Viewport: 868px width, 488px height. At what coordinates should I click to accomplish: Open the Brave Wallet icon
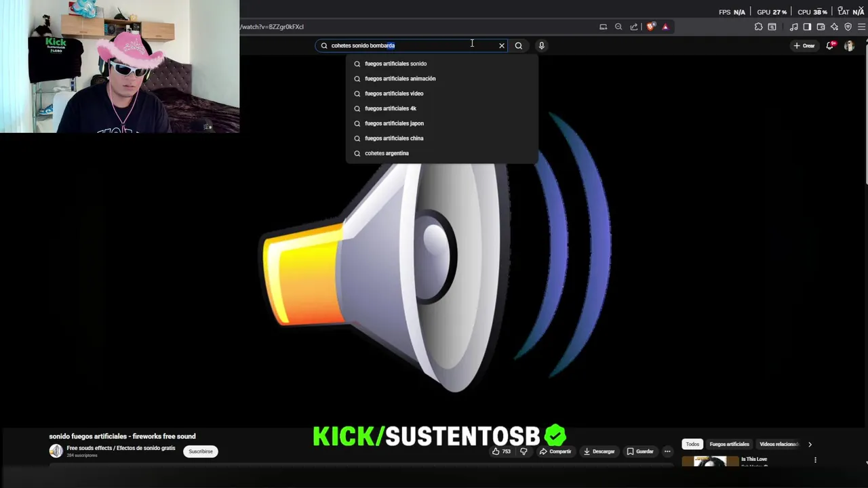click(821, 26)
